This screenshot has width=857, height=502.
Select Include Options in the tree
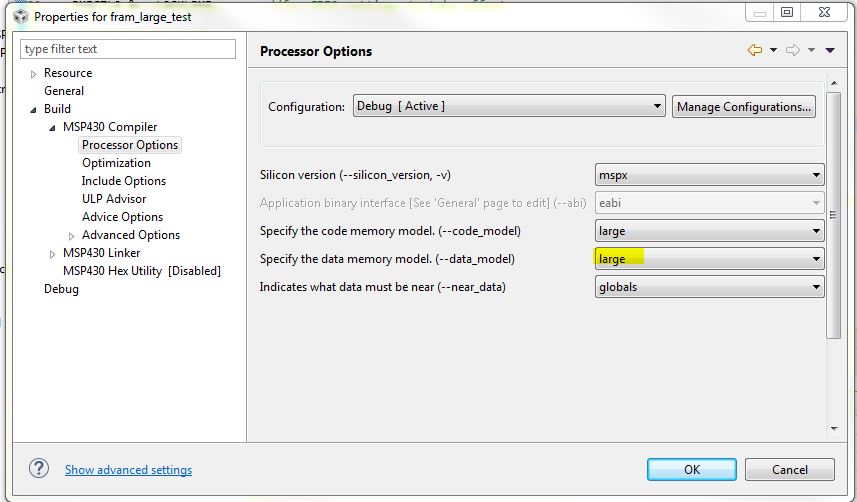tap(123, 181)
